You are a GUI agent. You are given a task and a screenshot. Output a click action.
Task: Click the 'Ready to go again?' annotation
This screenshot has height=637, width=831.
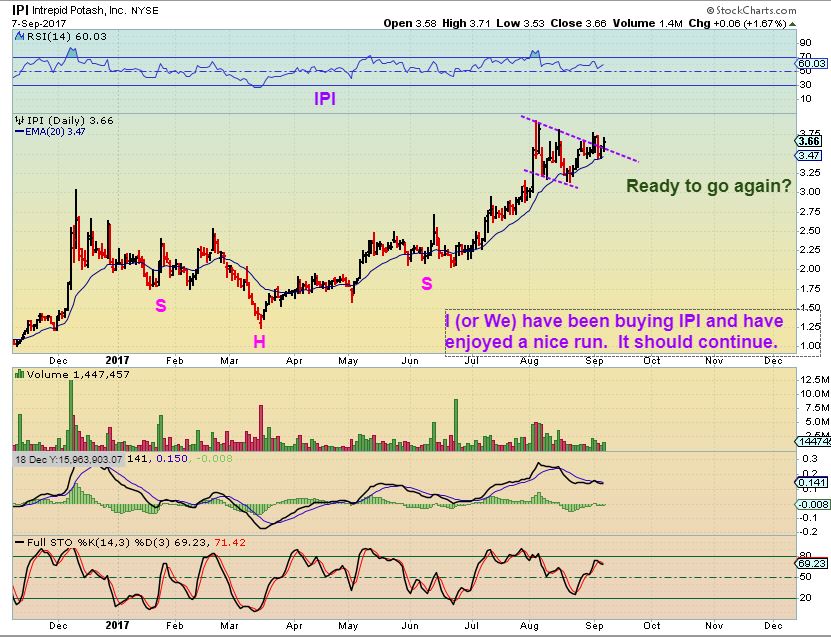709,186
